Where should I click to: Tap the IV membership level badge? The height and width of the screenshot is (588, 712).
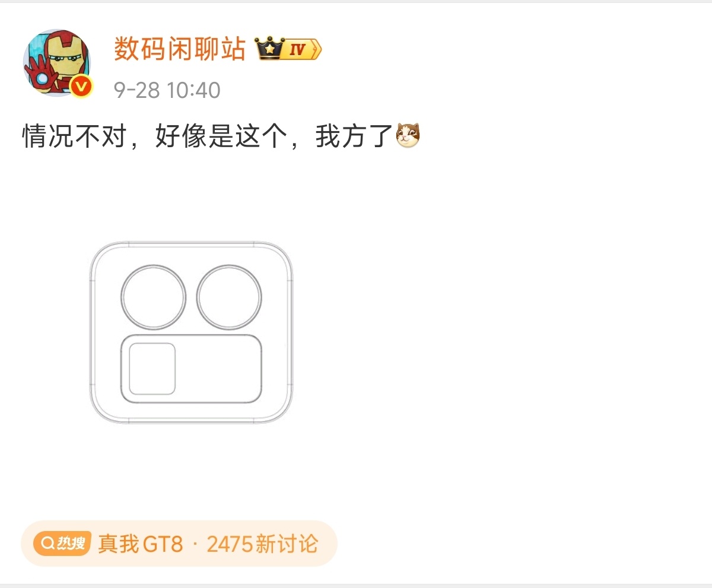(x=301, y=49)
